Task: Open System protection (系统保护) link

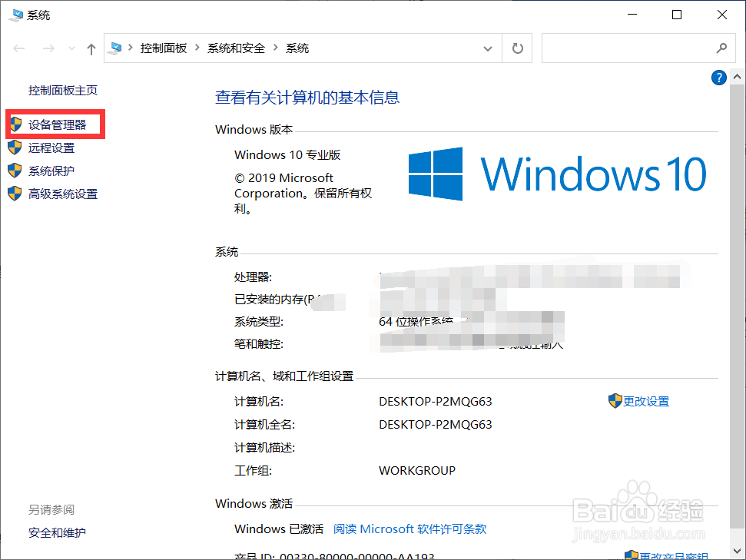Action: (x=51, y=171)
